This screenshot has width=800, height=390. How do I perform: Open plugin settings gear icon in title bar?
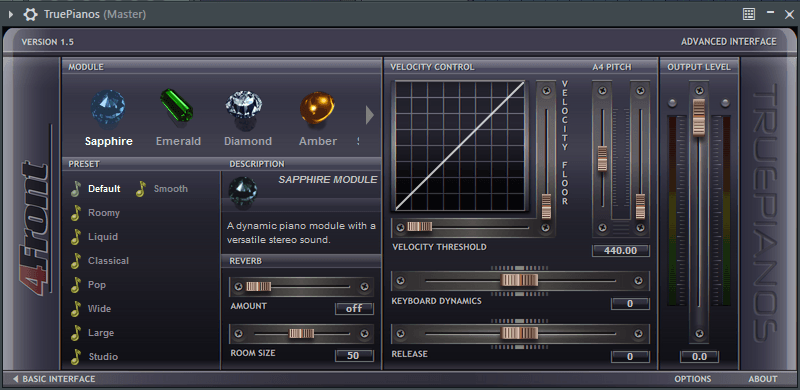click(x=31, y=14)
